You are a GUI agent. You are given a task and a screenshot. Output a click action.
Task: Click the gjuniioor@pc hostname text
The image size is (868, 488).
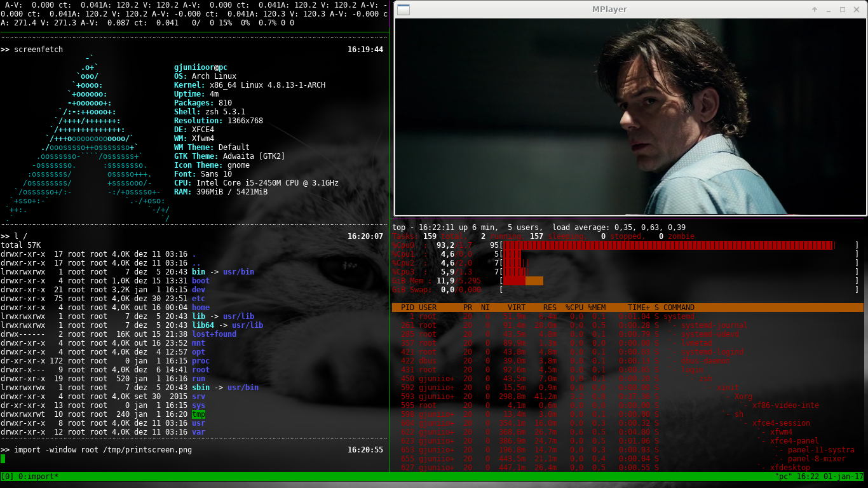coord(201,67)
